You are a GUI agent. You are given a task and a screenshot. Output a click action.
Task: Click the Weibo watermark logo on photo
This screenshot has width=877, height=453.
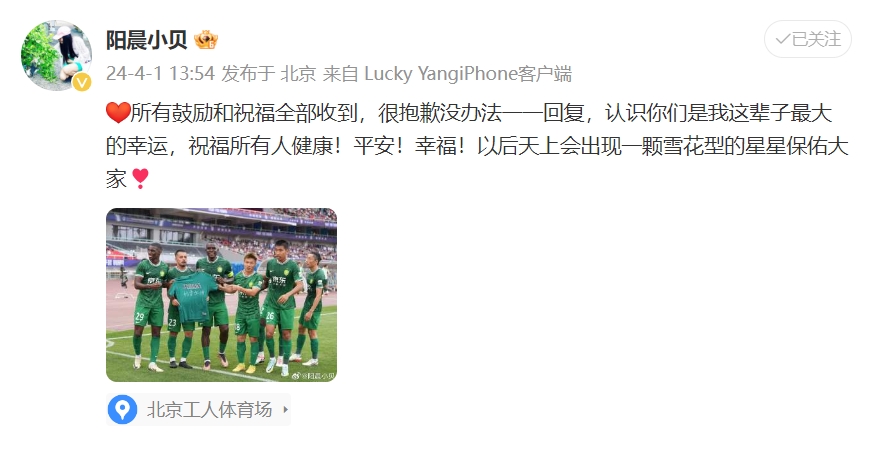pos(296,376)
